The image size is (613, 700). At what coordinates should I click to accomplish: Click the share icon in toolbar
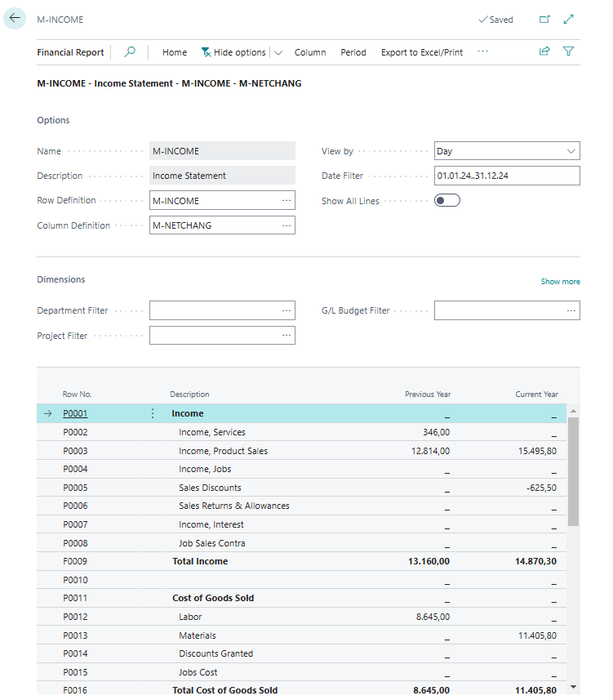[x=544, y=51]
